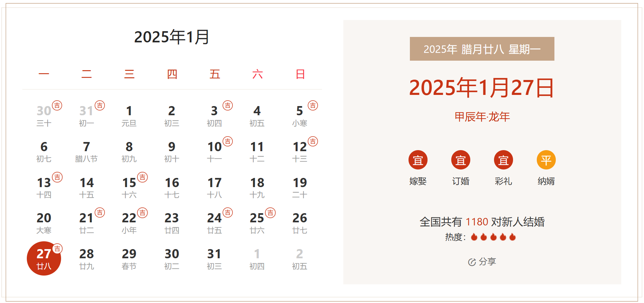Select January 17 十八 date

214,188
